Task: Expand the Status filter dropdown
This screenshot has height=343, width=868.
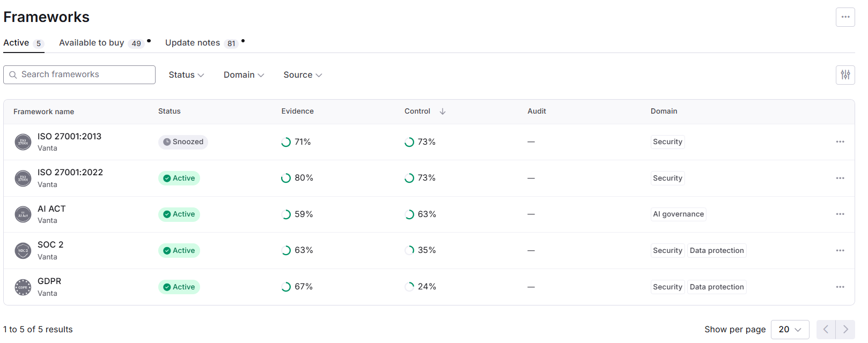Action: [x=186, y=75]
